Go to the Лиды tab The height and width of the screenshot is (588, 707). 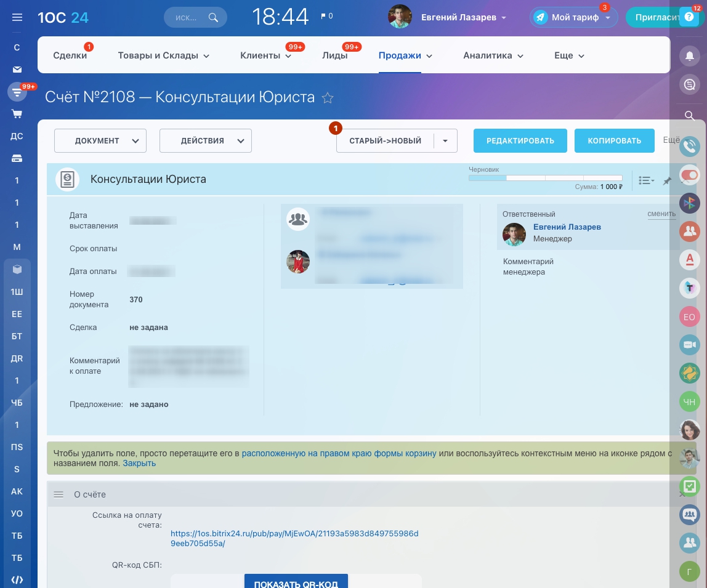pos(334,55)
